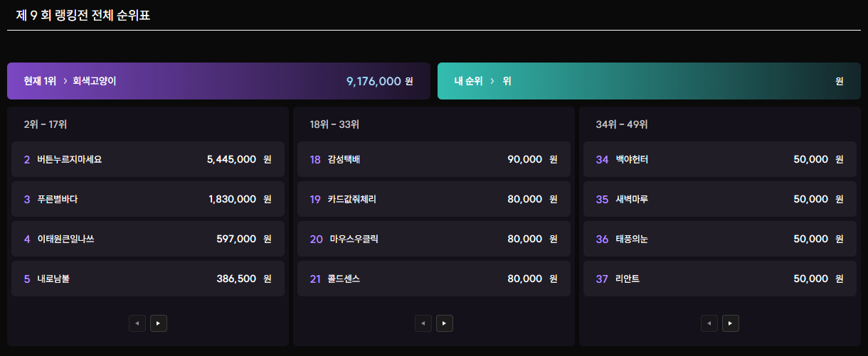Select rank 2 entry 버튼누르지마세요
The width and height of the screenshot is (868, 356).
148,159
